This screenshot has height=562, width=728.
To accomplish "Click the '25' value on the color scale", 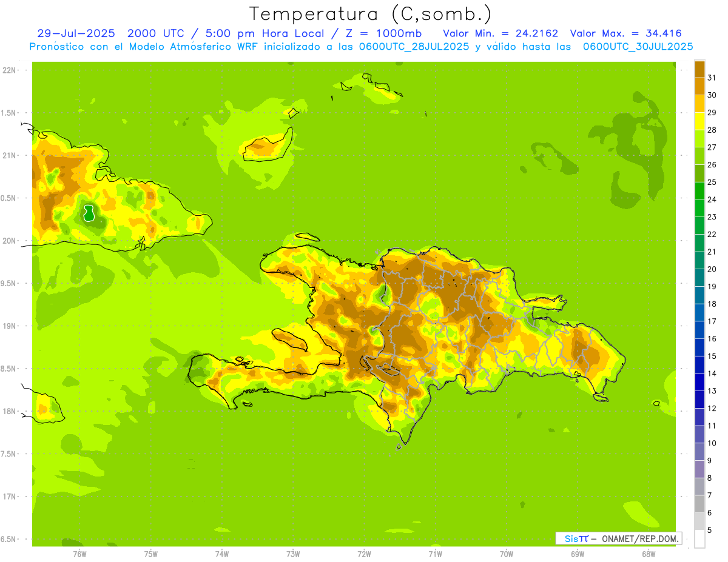I will [712, 181].
